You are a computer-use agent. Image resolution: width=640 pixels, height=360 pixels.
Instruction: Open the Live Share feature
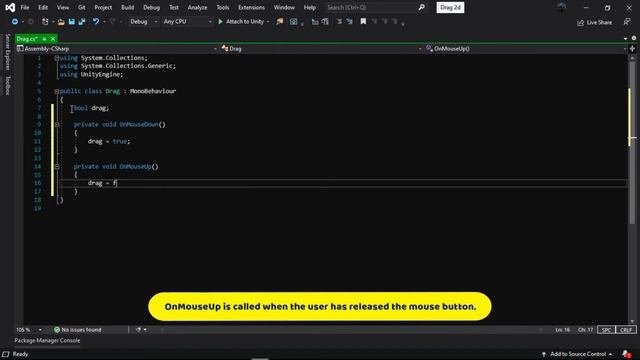click(x=595, y=22)
